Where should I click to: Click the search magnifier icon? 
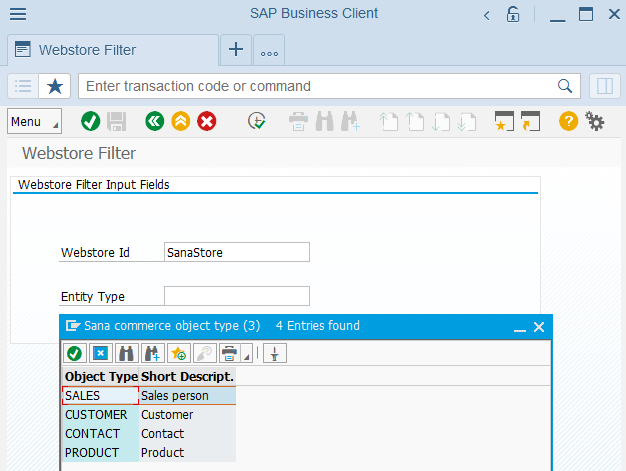tap(565, 86)
